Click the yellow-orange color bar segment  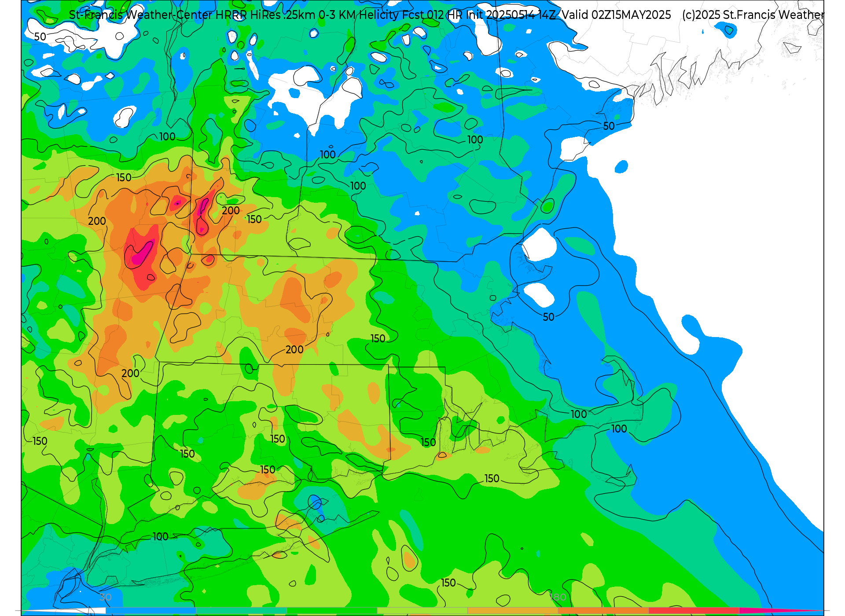(513, 611)
